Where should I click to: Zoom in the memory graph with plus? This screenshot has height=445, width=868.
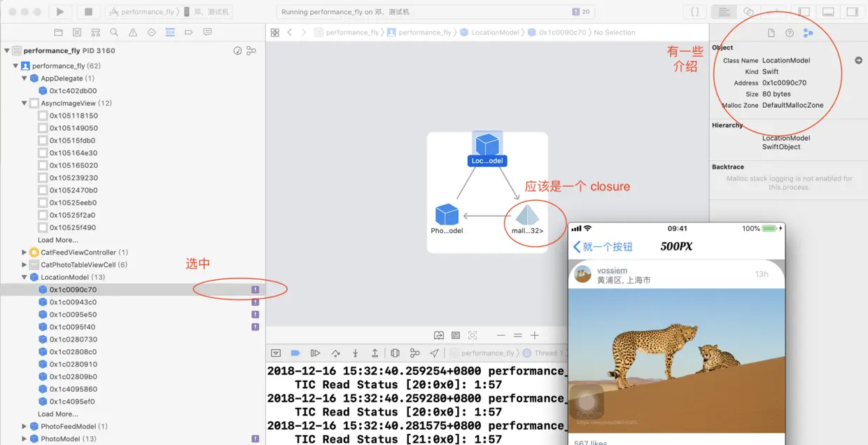pyautogui.click(x=535, y=335)
